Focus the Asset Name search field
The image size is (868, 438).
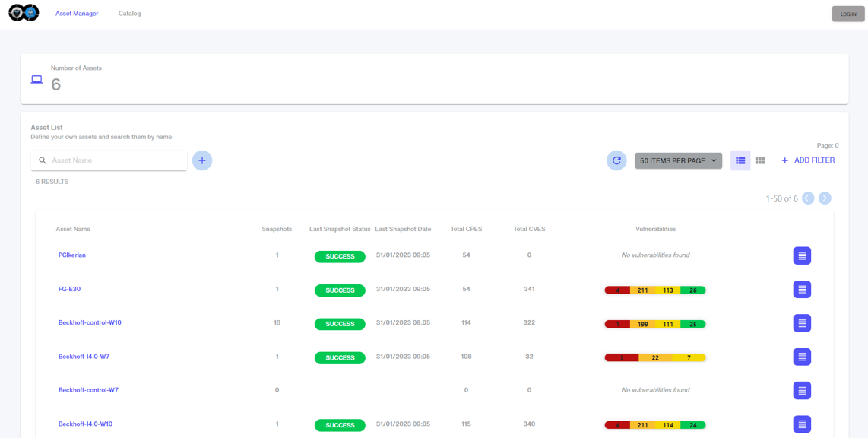pyautogui.click(x=109, y=160)
